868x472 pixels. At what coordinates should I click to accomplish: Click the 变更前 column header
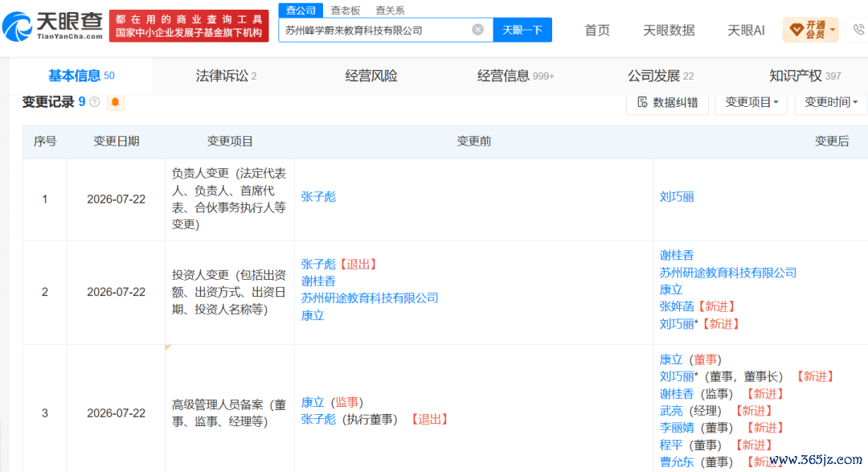(474, 142)
